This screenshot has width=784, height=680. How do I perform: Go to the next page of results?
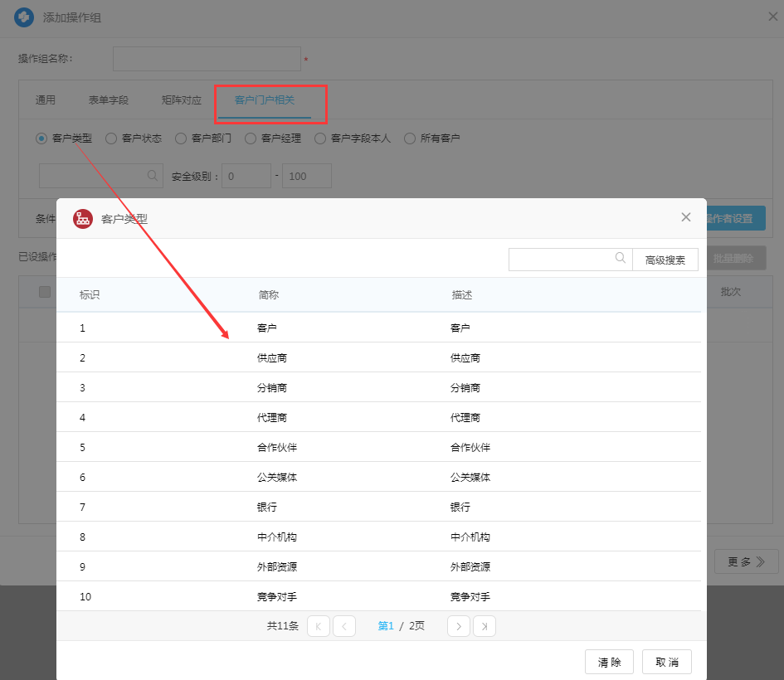click(458, 626)
